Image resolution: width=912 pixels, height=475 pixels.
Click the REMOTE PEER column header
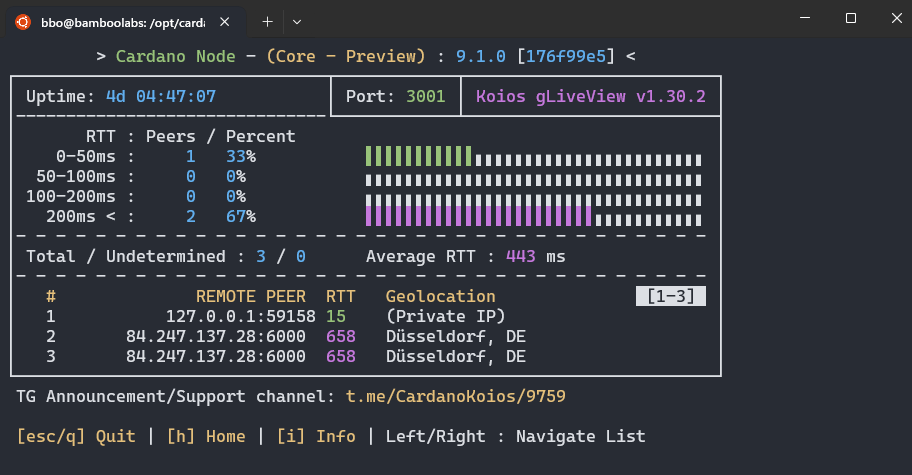[x=251, y=297]
